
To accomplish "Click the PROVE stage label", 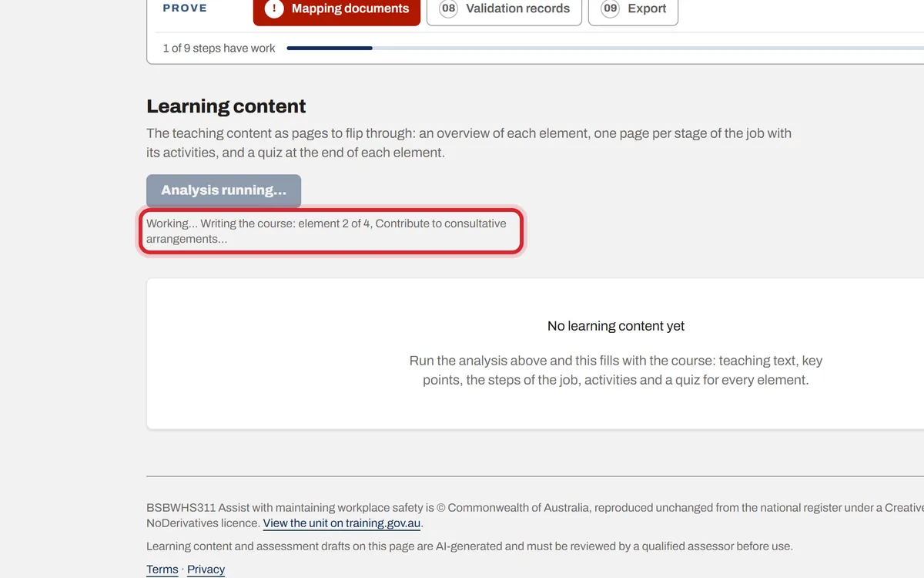I will tap(185, 8).
